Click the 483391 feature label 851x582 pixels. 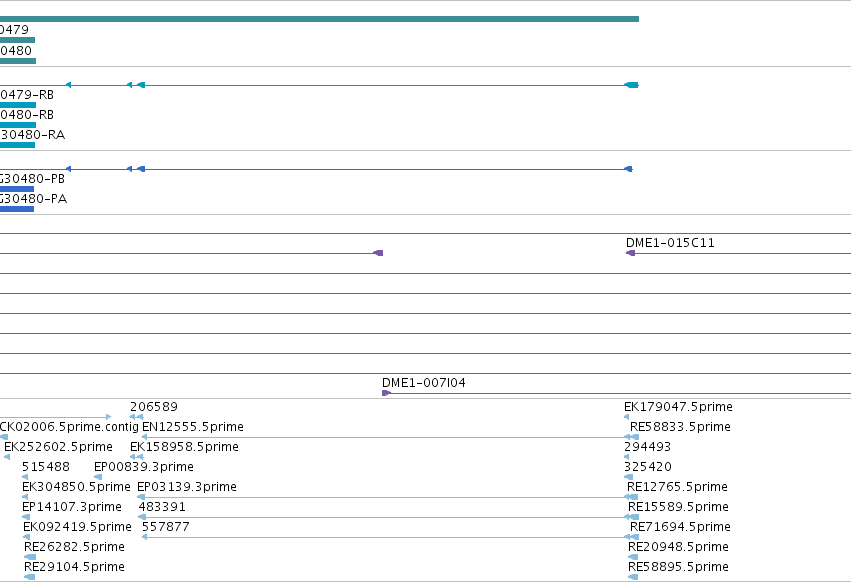click(162, 507)
